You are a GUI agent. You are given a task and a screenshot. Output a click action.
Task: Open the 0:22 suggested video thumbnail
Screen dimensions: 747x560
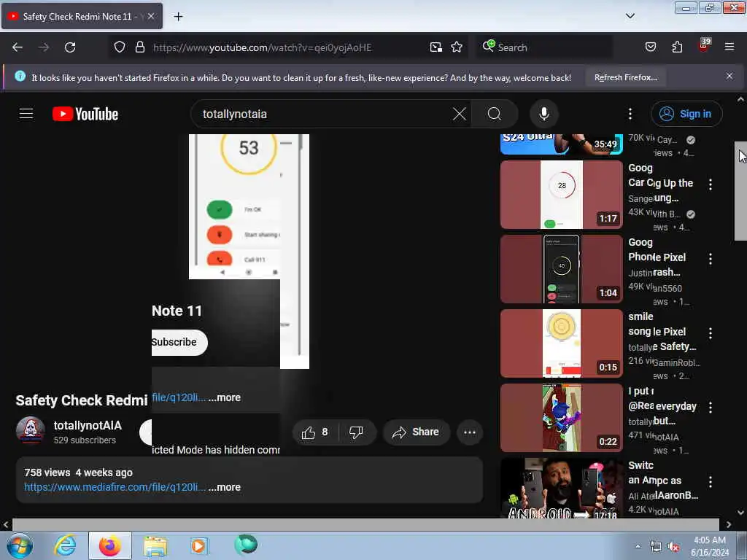click(561, 418)
